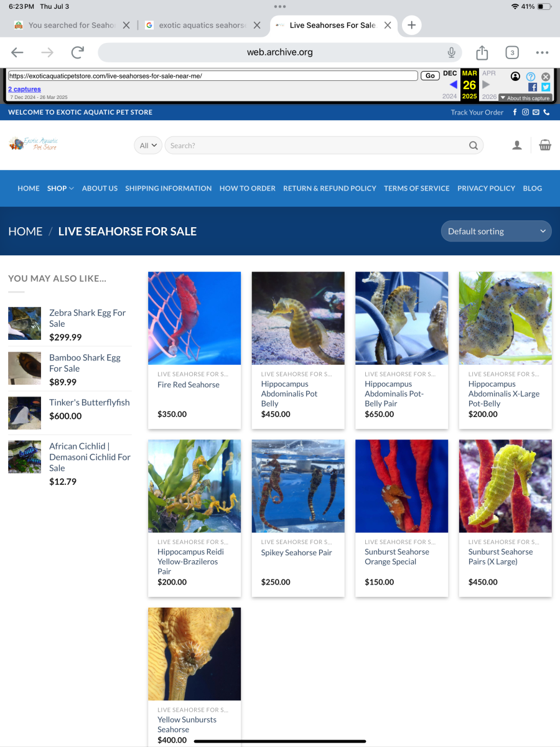This screenshot has height=747, width=560.
Task: Share capture on Twitter from Wayback toolbar
Action: pyautogui.click(x=546, y=87)
